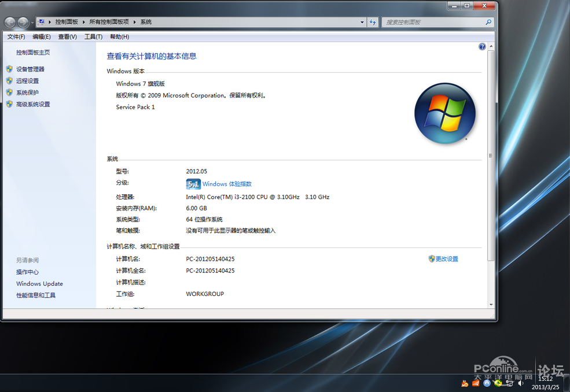The image size is (570, 392).
Task: Click the shield icon beside 远程设置
Action: tap(9, 80)
